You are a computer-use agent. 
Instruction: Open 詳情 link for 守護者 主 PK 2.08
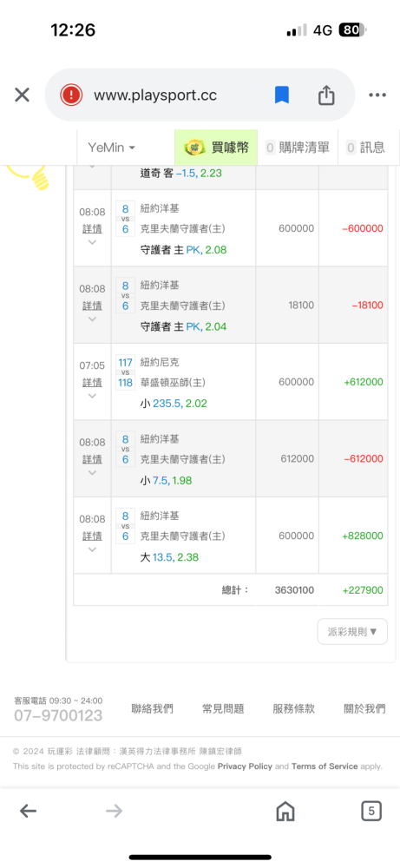pyautogui.click(x=92, y=228)
